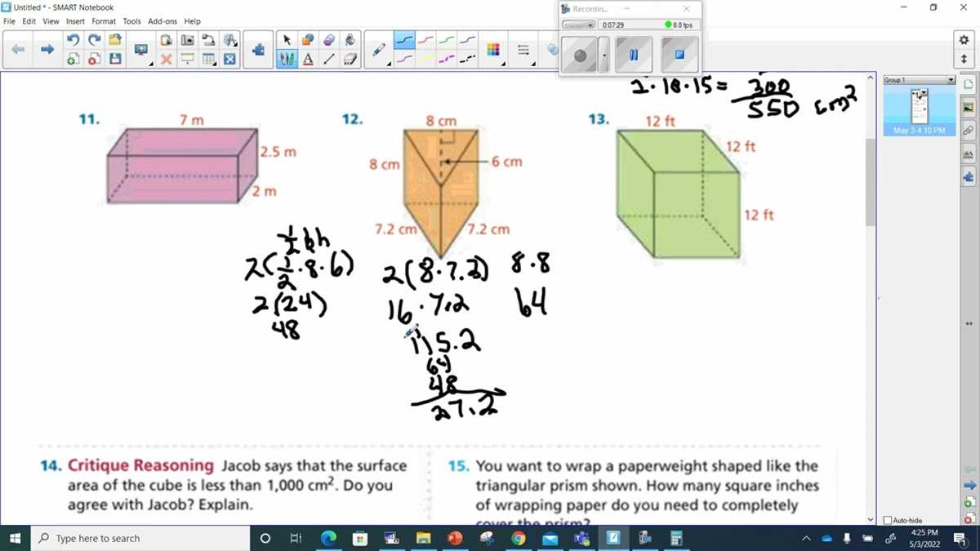Screen dimensions: 980x551
Task: Open the Windows Start menu
Action: [16, 538]
